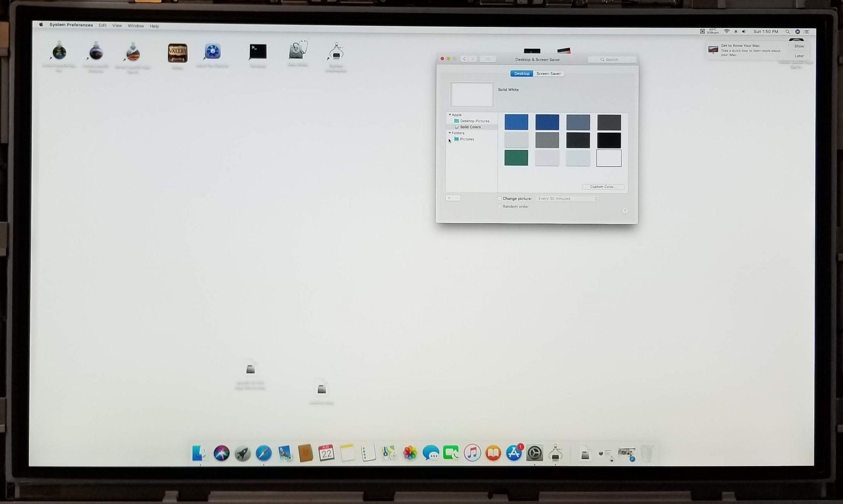Click the back arrow in the toolbar
The image size is (843, 504).
pyautogui.click(x=464, y=59)
